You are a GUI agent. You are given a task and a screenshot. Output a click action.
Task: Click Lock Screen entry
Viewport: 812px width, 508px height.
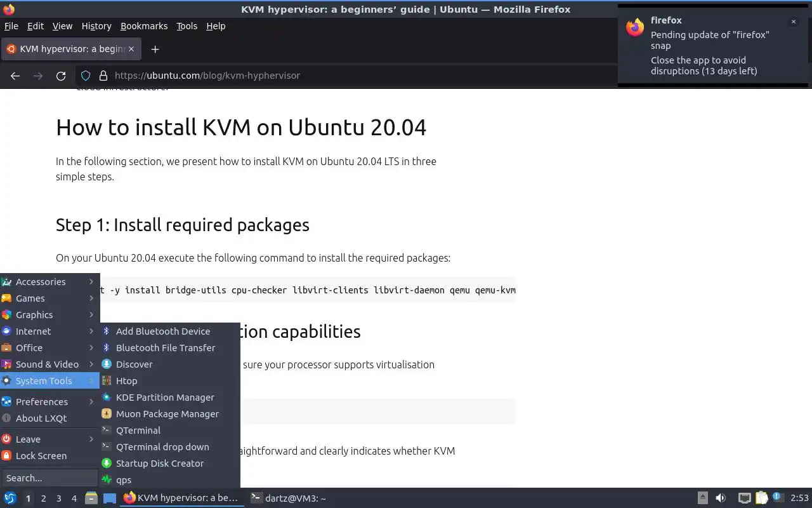click(x=49, y=455)
